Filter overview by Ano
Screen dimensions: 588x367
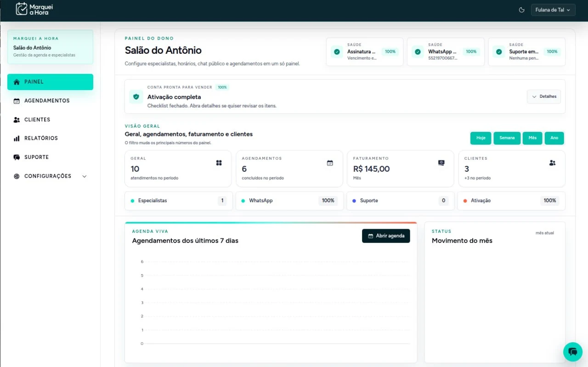[x=554, y=138]
